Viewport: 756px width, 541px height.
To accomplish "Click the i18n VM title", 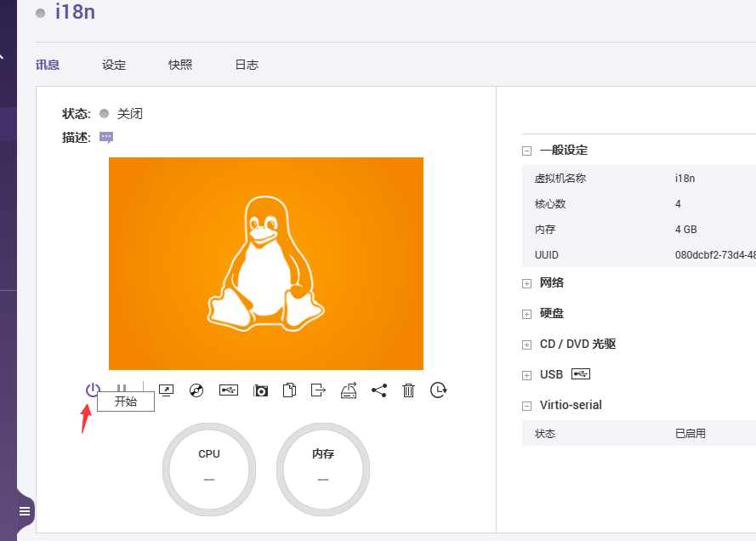I will point(75,12).
